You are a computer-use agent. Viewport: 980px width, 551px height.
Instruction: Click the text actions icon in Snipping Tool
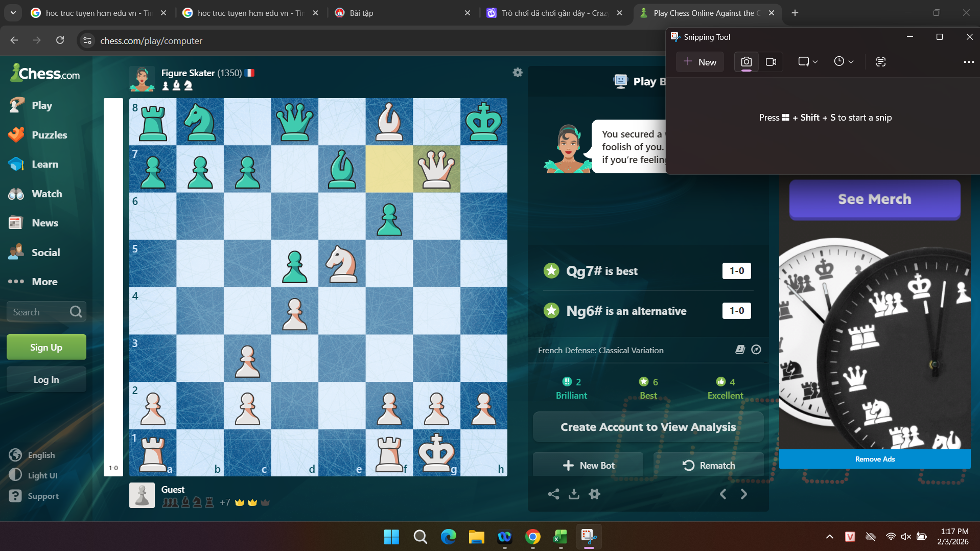[880, 62]
